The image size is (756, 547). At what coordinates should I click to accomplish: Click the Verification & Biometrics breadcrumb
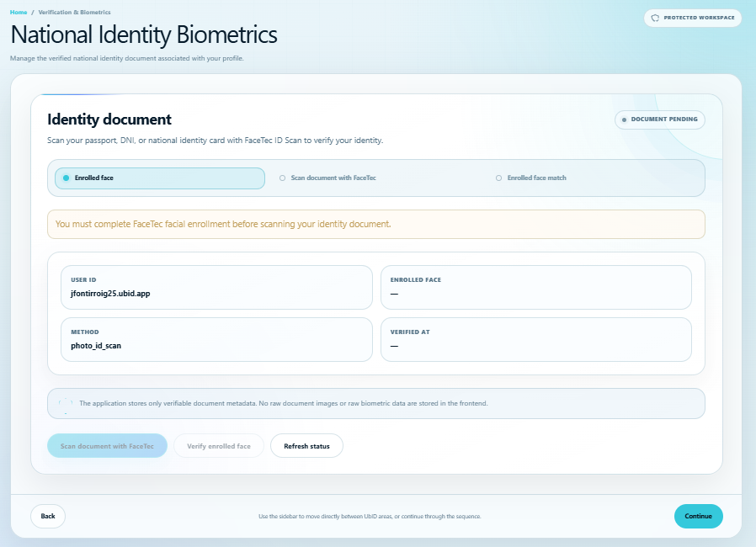(74, 12)
